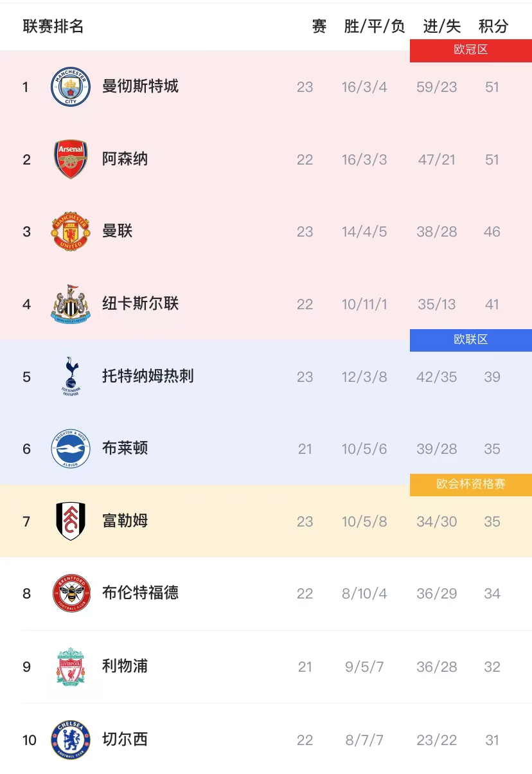Open team name 纽卡斯尔联
The width and height of the screenshot is (532, 774).
(140, 304)
